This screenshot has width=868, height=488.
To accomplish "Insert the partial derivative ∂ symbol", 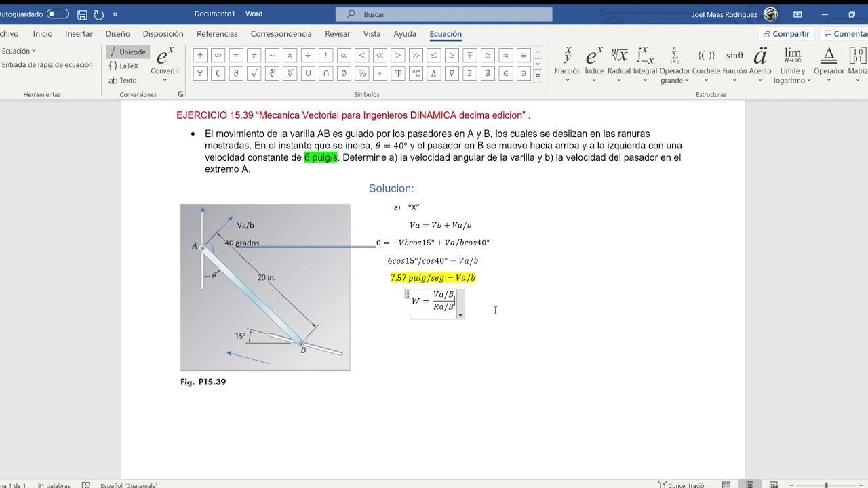I will pos(236,73).
